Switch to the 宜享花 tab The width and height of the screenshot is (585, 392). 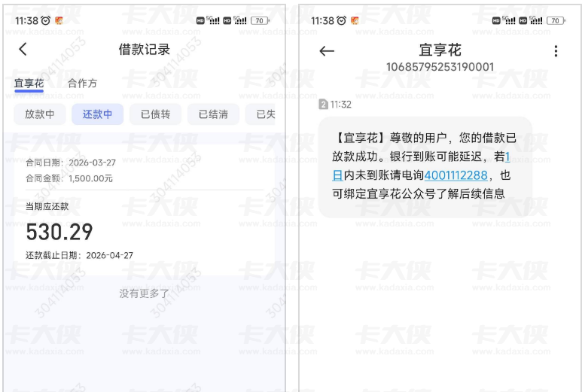tap(29, 84)
